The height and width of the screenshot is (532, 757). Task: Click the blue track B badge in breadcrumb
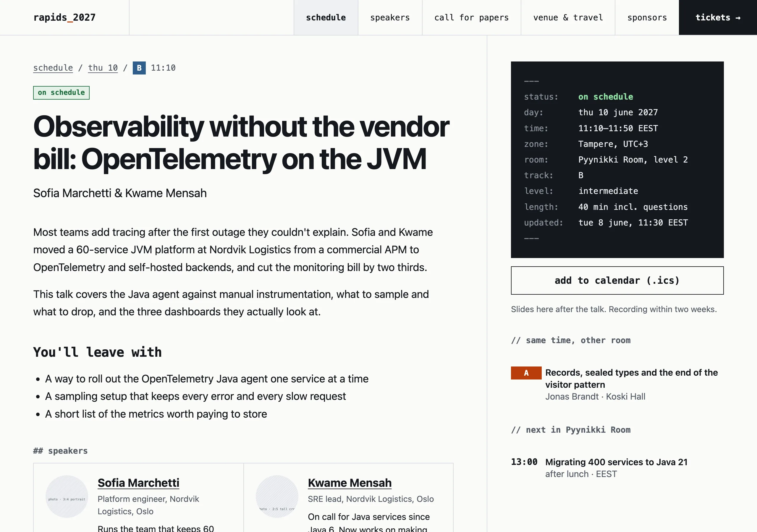139,68
